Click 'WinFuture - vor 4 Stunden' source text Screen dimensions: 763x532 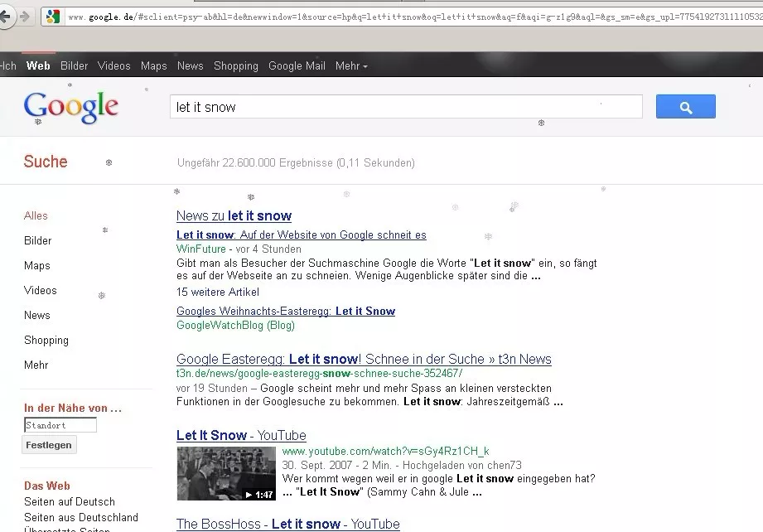click(x=239, y=249)
